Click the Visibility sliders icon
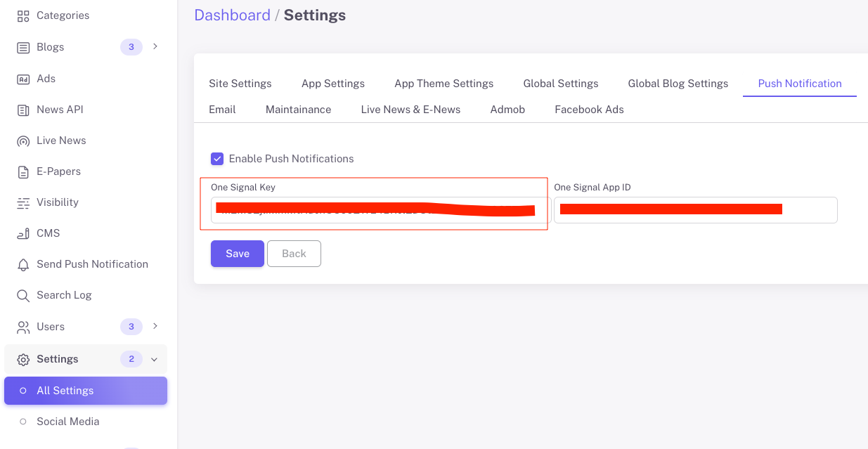 (23, 202)
